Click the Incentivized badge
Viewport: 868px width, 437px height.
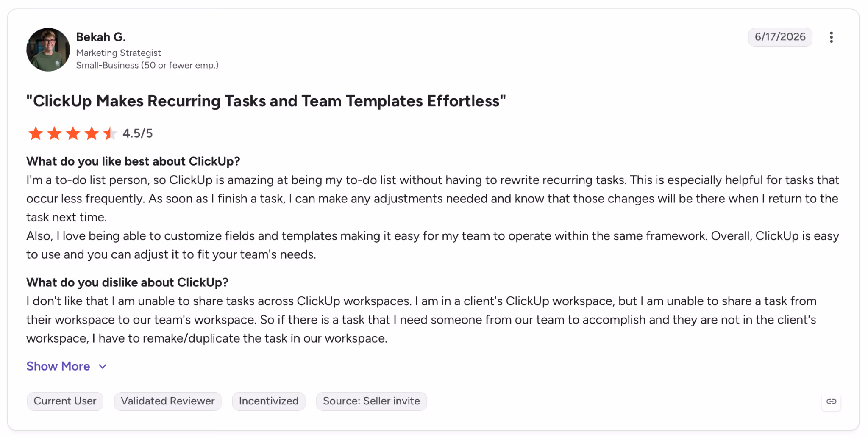(x=269, y=401)
